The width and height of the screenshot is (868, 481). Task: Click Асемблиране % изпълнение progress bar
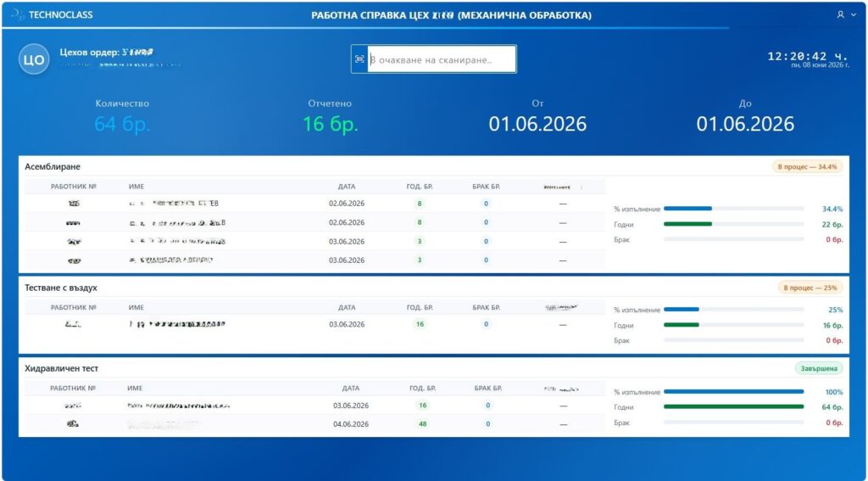coord(733,209)
